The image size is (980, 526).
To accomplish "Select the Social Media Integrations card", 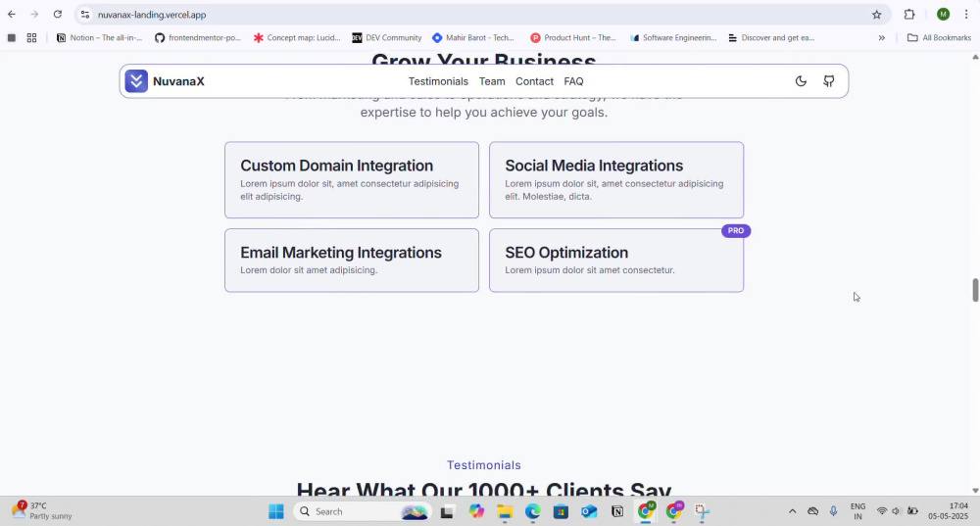I will (616, 180).
